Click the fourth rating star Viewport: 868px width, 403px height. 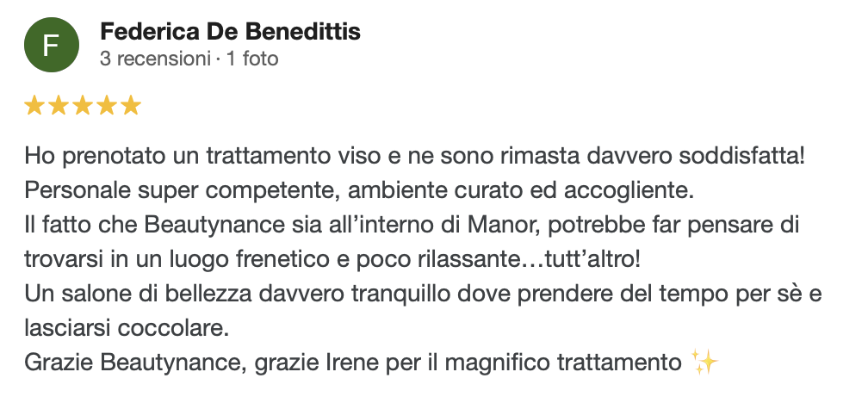[107, 106]
